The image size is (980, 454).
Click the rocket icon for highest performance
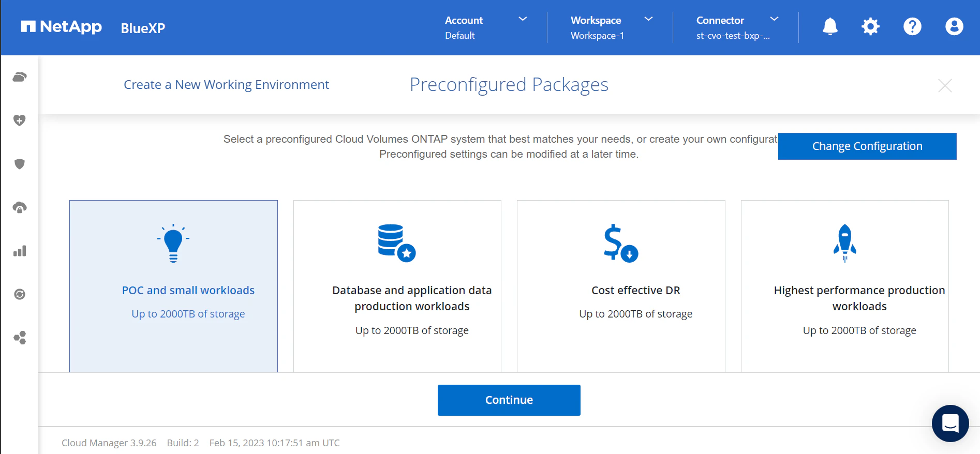click(844, 243)
